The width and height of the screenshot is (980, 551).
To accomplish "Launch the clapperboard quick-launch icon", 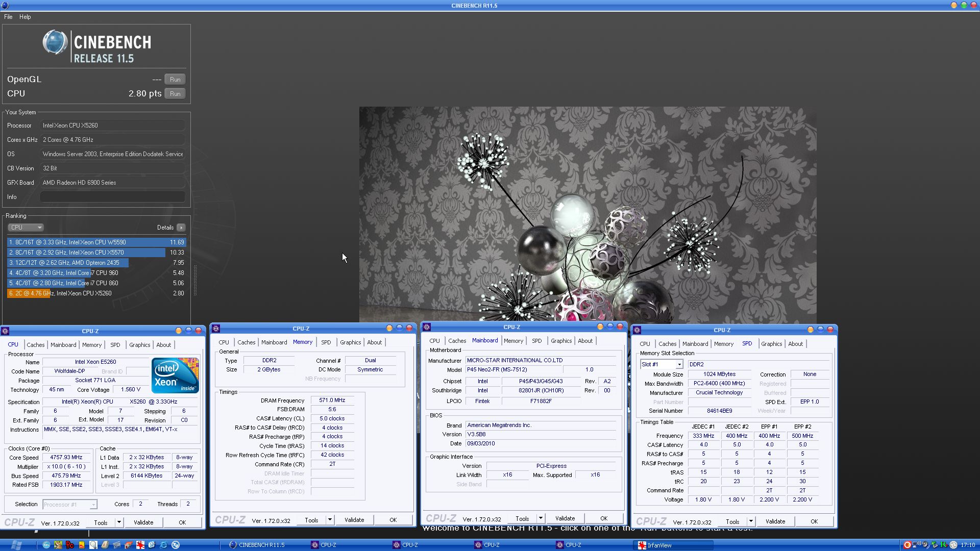I will coord(116,545).
